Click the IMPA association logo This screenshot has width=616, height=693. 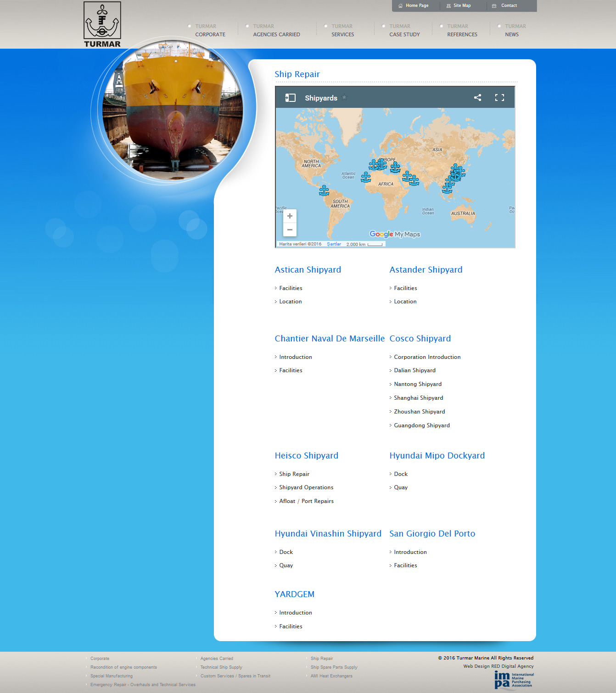point(514,680)
